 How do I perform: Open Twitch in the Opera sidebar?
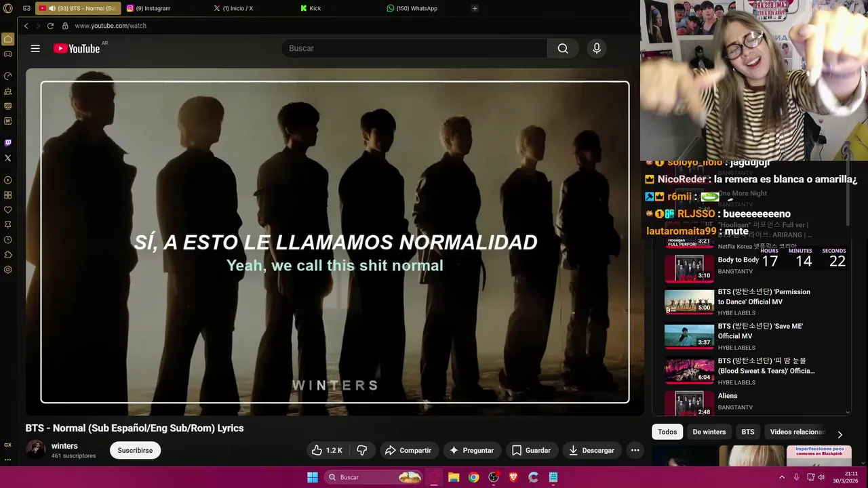click(x=8, y=143)
